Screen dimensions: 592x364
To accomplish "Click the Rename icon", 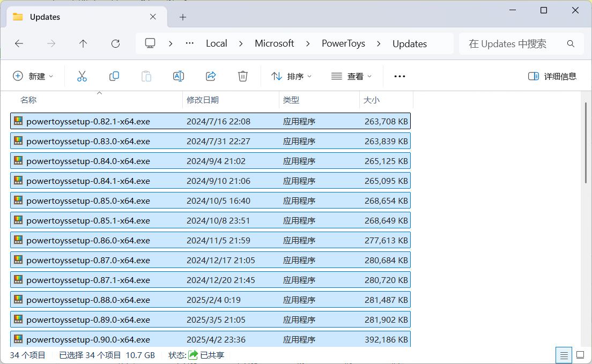I will pyautogui.click(x=179, y=76).
